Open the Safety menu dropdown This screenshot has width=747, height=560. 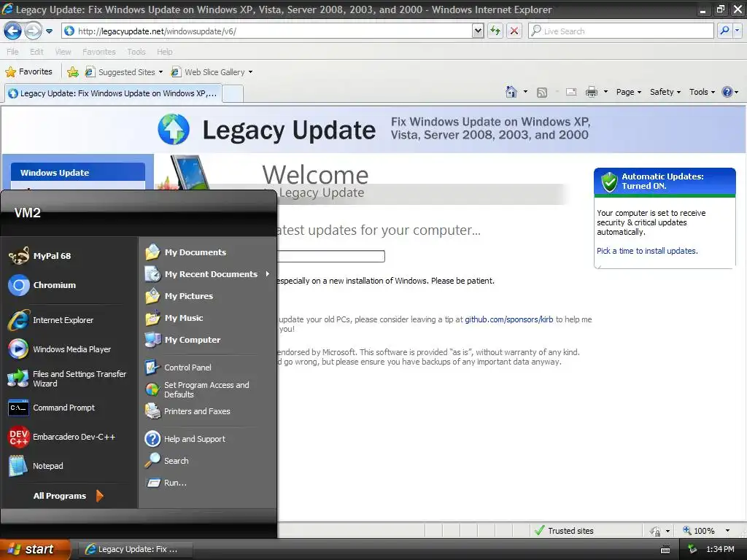[665, 92]
